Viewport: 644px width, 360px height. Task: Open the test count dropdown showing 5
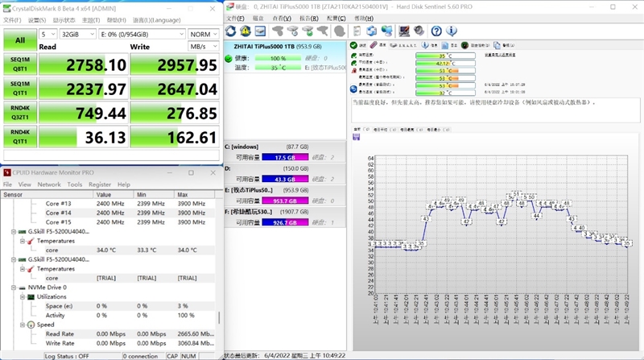48,35
